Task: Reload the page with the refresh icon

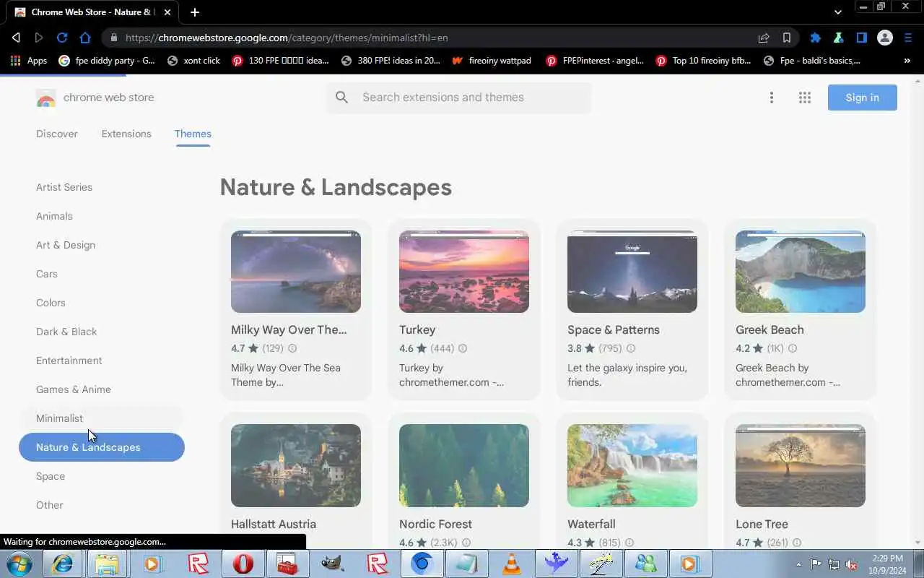Action: click(62, 38)
